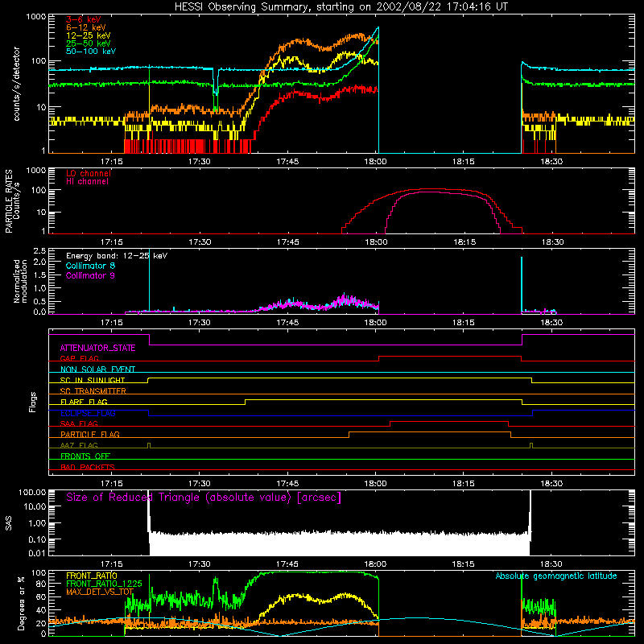Select the 'SC_IN_SUNLIGHT' flag label
The width and height of the screenshot is (644, 644).
point(93,380)
